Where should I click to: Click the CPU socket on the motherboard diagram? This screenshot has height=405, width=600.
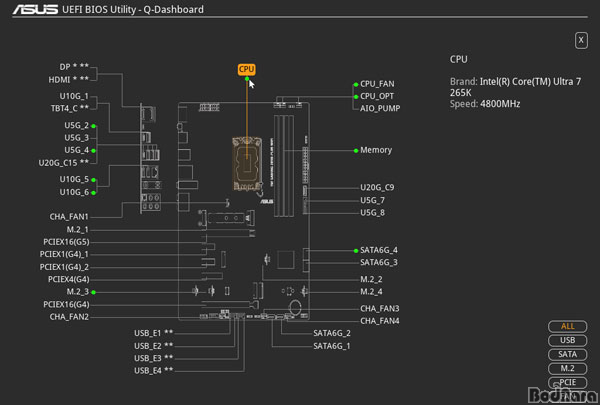coord(247,164)
